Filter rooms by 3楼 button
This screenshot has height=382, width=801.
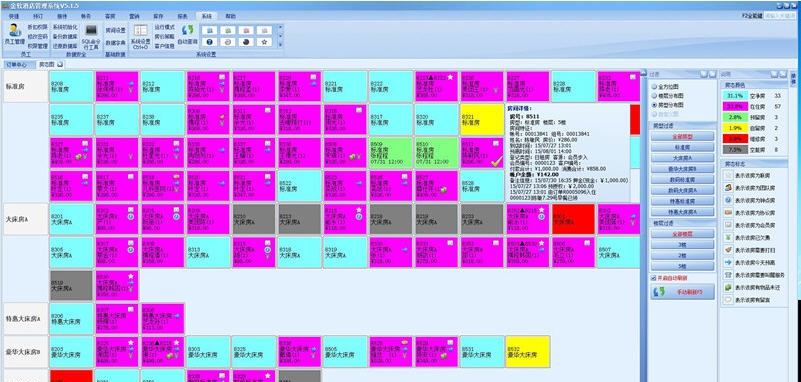(682, 245)
